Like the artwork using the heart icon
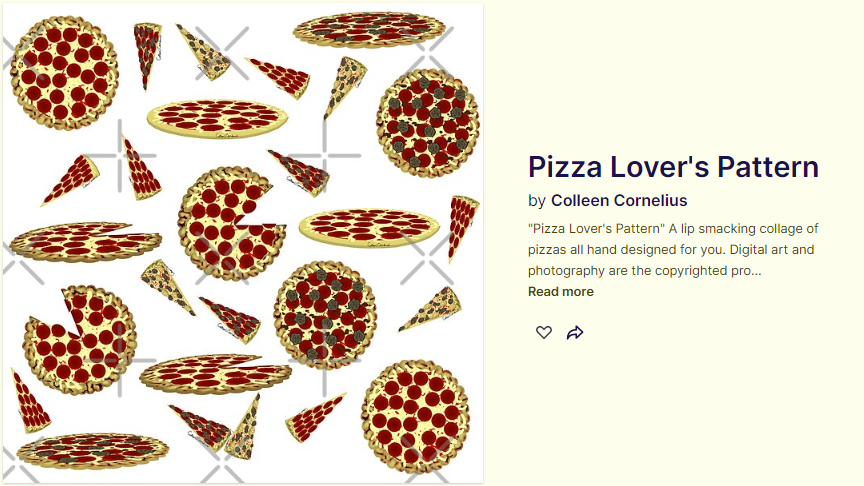The width and height of the screenshot is (864, 486). 543,332
